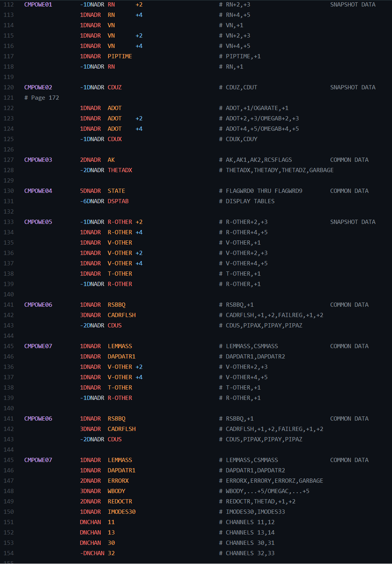Click the CMPOWE04 label
This screenshot has width=392, height=564.
[38, 191]
